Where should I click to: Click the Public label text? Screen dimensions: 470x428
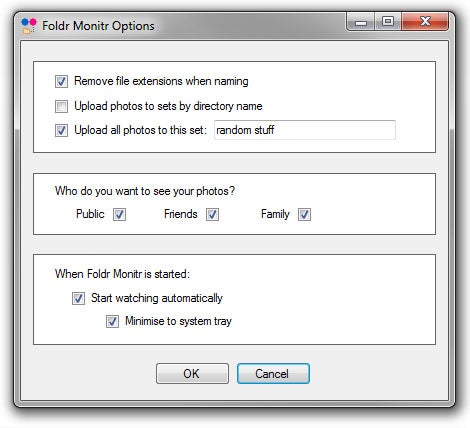coord(90,214)
